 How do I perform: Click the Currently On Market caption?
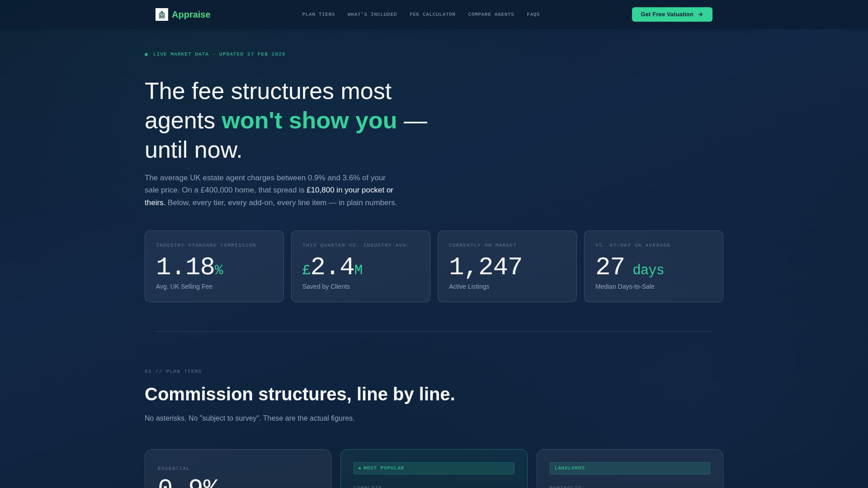483,245
